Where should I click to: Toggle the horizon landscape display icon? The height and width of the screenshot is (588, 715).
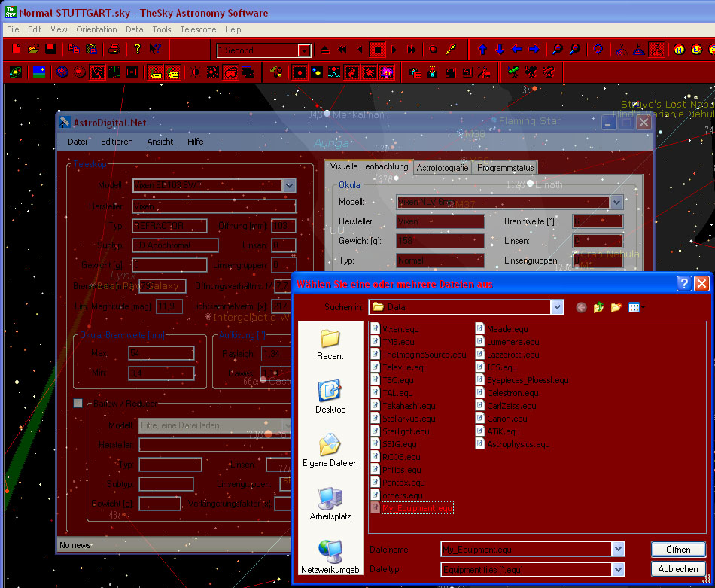click(x=39, y=72)
